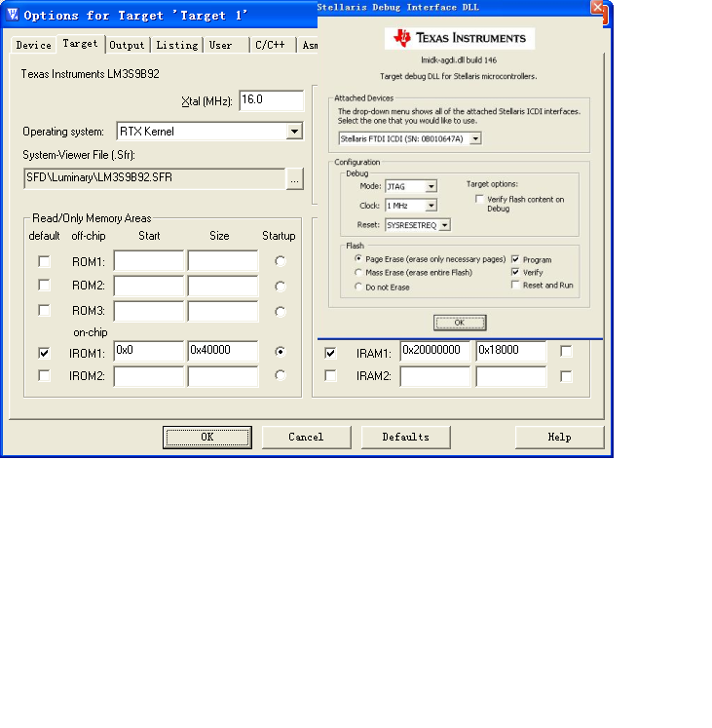Viewport: 712px width, 728px height.
Task: Open the Debug Mode JTAG dropdown
Action: click(431, 187)
